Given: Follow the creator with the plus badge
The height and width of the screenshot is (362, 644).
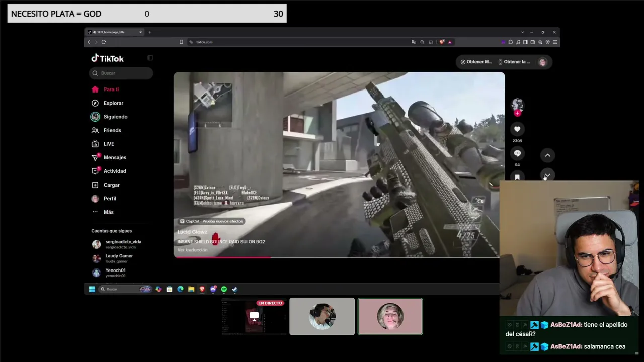Looking at the screenshot, I should [x=517, y=113].
